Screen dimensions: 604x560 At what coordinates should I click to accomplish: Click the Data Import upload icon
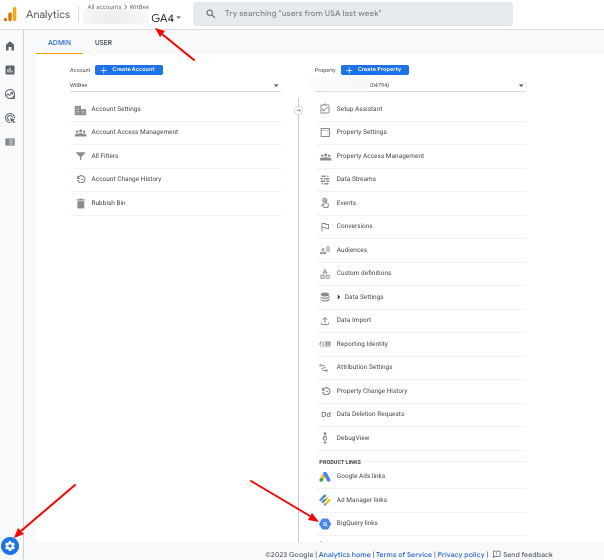(325, 321)
